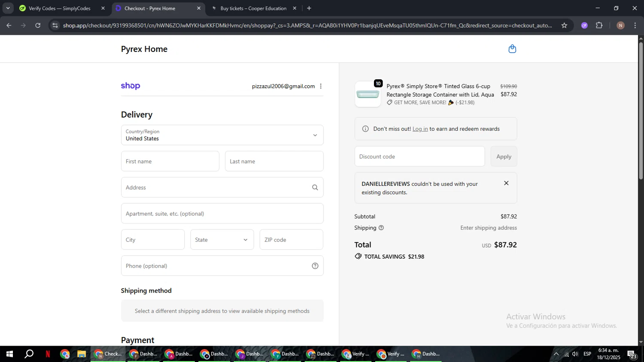The height and width of the screenshot is (362, 644).
Task: Close the Verify Codes SimplyCodes tab
Action: [x=103, y=8]
